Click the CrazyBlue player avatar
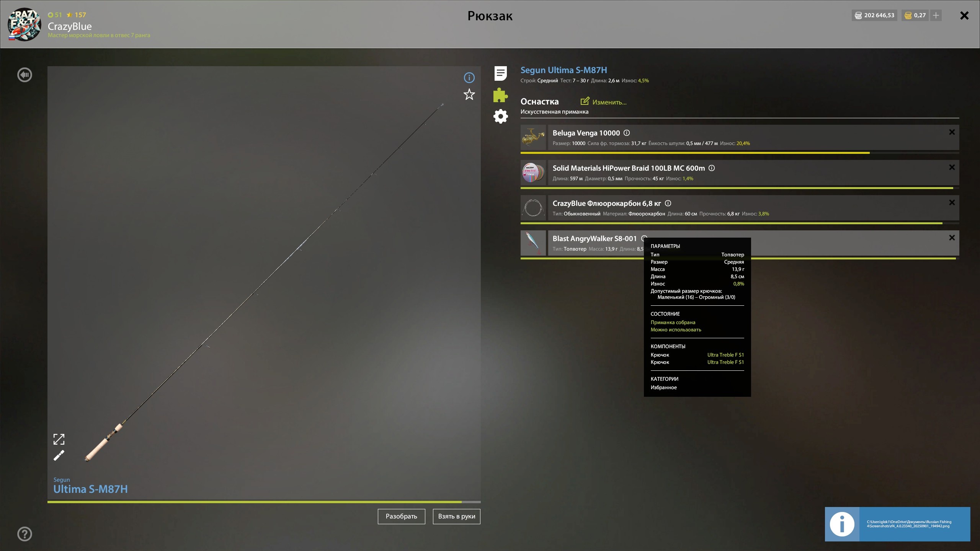Image resolution: width=980 pixels, height=551 pixels. pyautogui.click(x=24, y=24)
